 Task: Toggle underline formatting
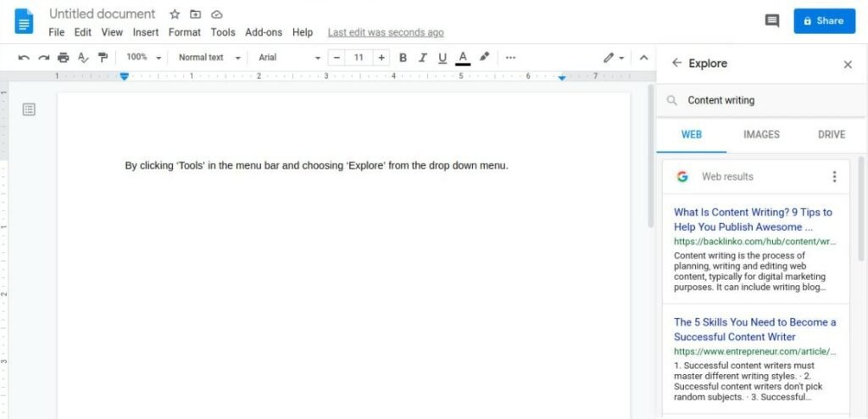click(x=442, y=58)
